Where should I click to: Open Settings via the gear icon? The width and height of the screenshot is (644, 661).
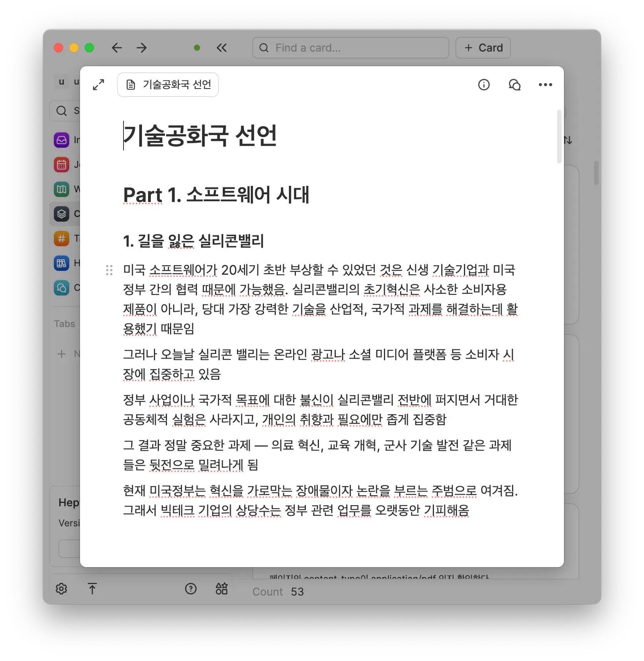point(62,589)
